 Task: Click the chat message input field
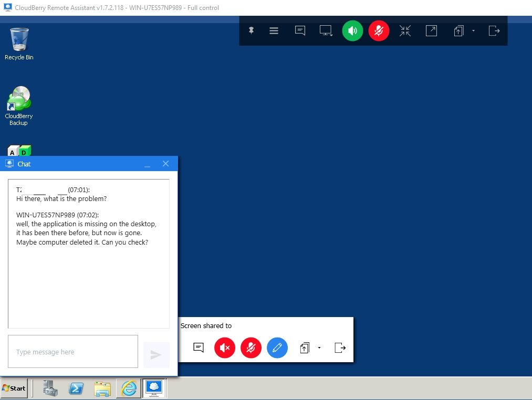[x=73, y=352]
